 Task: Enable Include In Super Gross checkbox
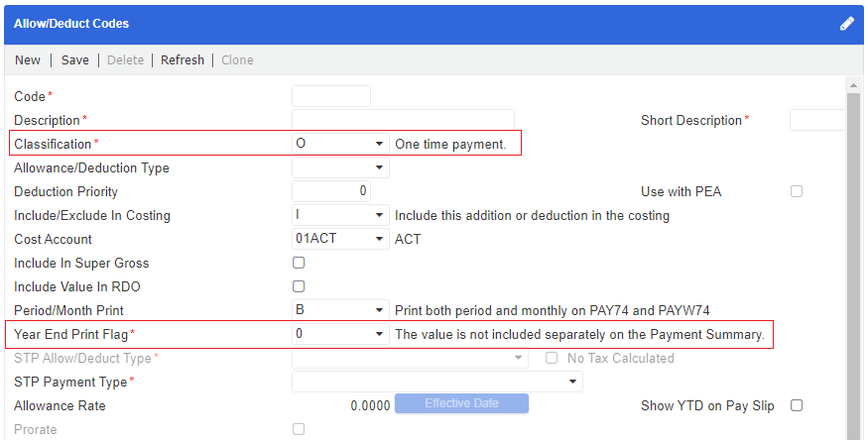point(299,263)
